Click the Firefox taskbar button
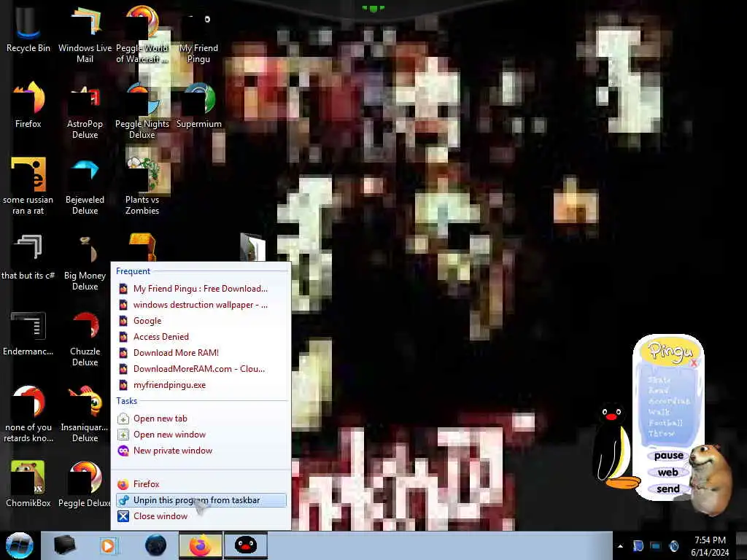 coord(201,545)
